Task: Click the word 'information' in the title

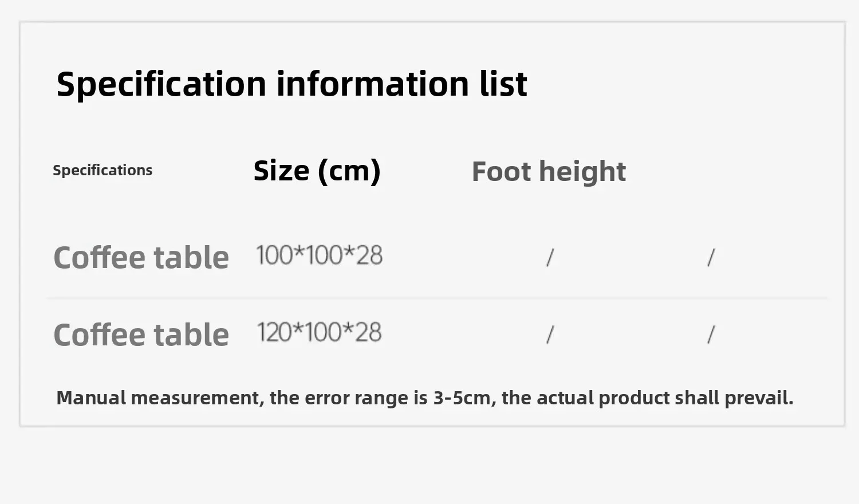Action: click(373, 84)
